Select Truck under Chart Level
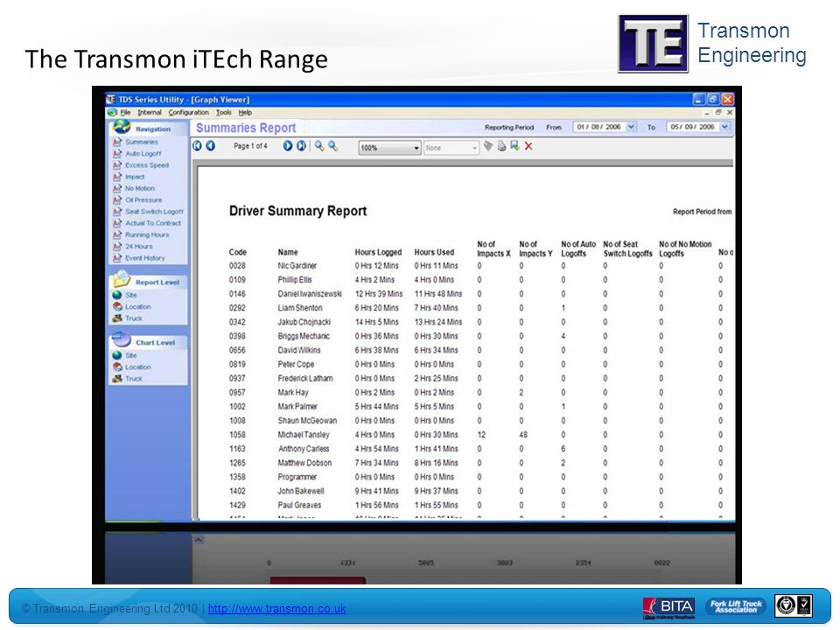The image size is (840, 630). pos(133,379)
